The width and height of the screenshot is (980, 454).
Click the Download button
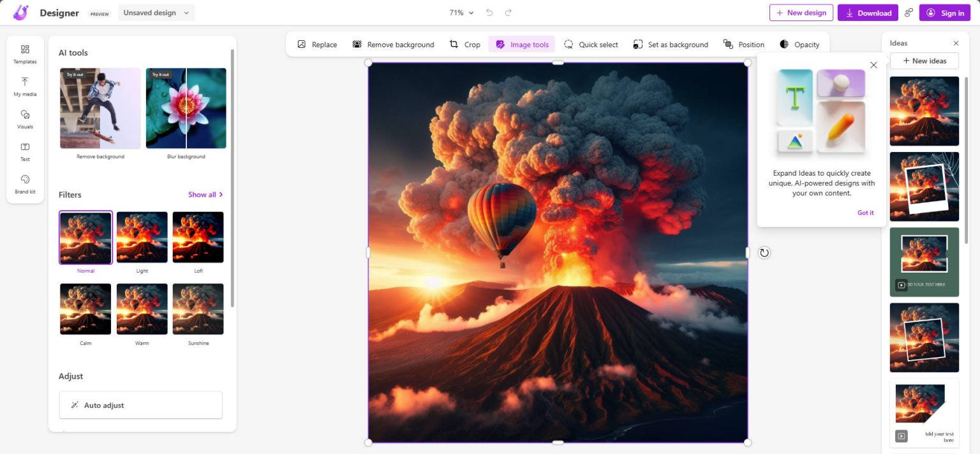pyautogui.click(x=868, y=12)
